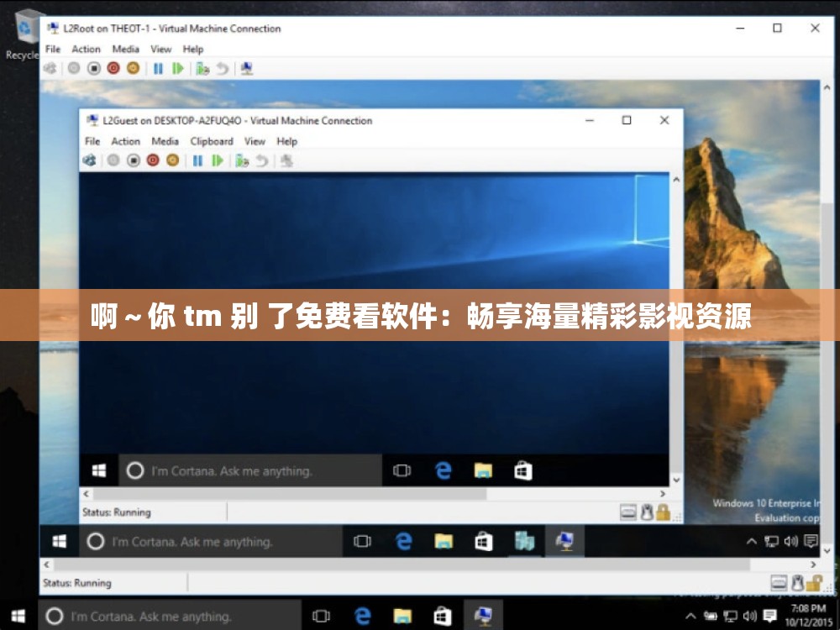Open the Action menu in the L2Root window
840x630 pixels.
pyautogui.click(x=87, y=49)
